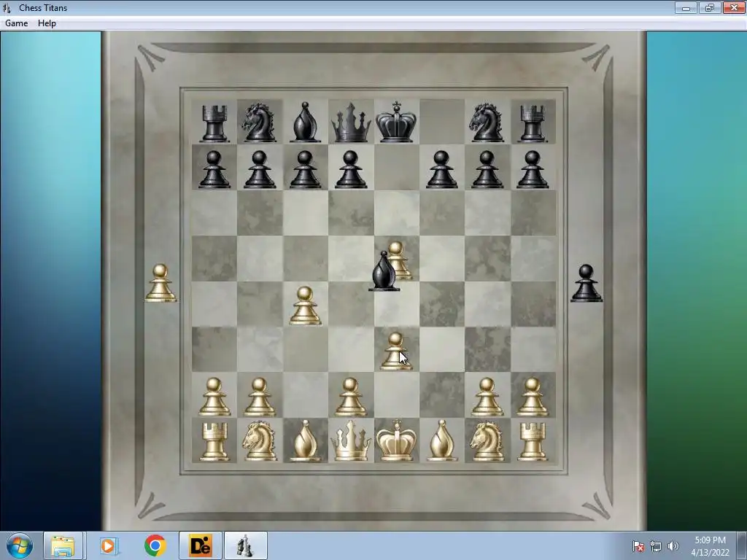
Task: Minimize the Chess Titans window
Action: (x=686, y=7)
